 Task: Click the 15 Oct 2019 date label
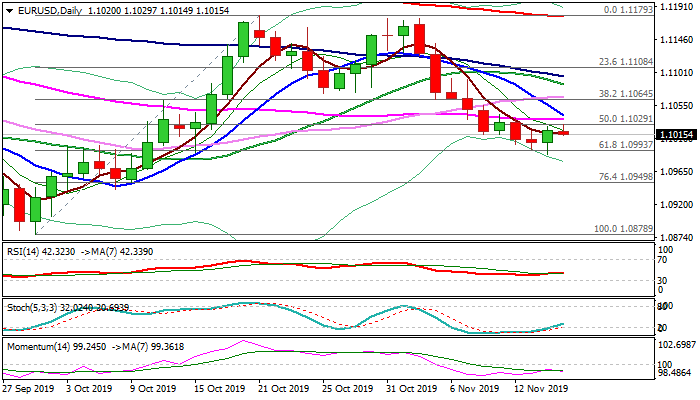220,389
